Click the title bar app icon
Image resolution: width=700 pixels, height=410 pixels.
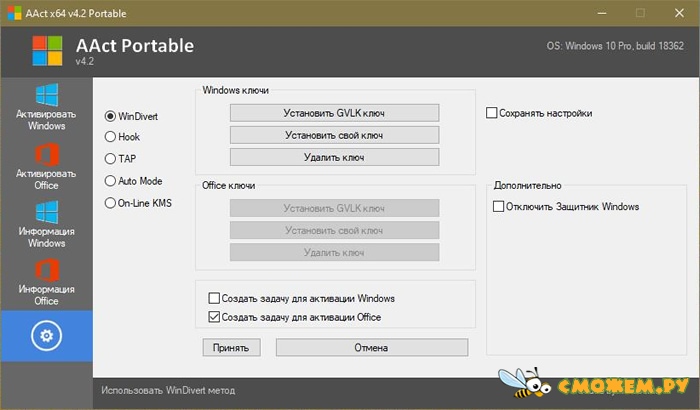14,13
